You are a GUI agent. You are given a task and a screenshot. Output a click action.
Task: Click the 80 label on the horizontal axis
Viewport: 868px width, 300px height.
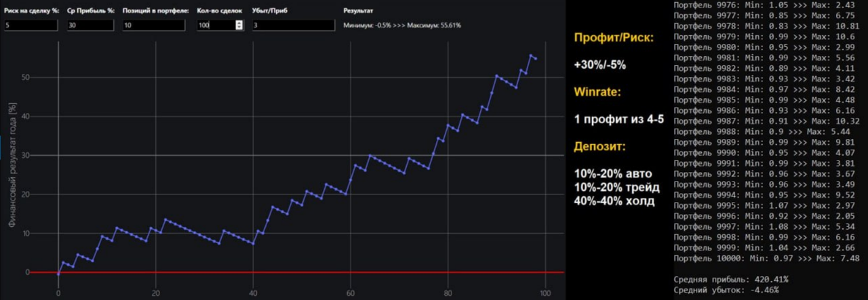click(x=448, y=294)
